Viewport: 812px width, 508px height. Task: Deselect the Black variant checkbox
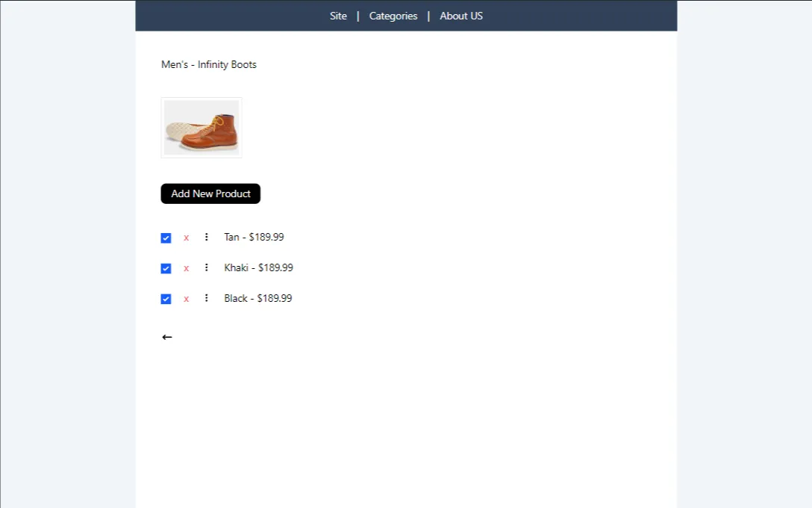coord(166,299)
